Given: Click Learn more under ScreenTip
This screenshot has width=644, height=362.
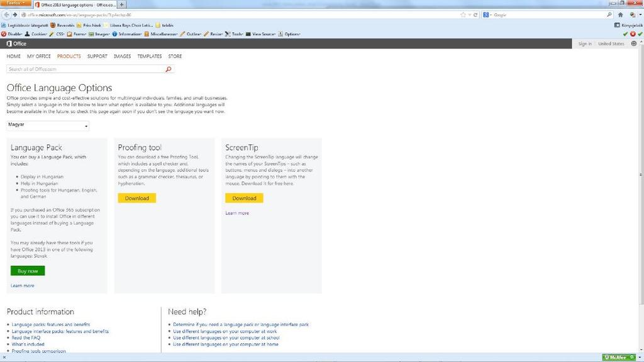Looking at the screenshot, I should (237, 213).
